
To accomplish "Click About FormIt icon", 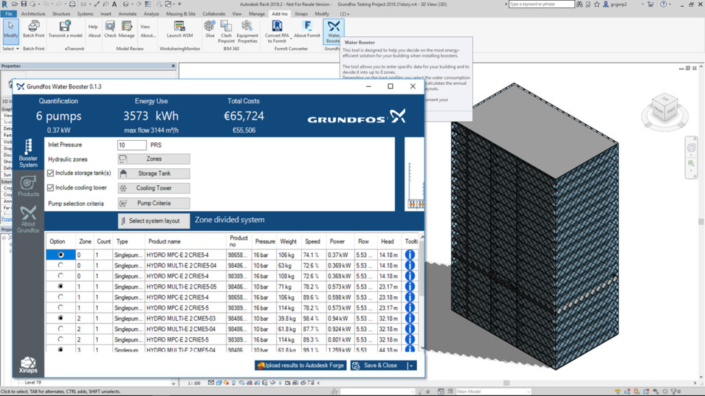I will point(307,30).
